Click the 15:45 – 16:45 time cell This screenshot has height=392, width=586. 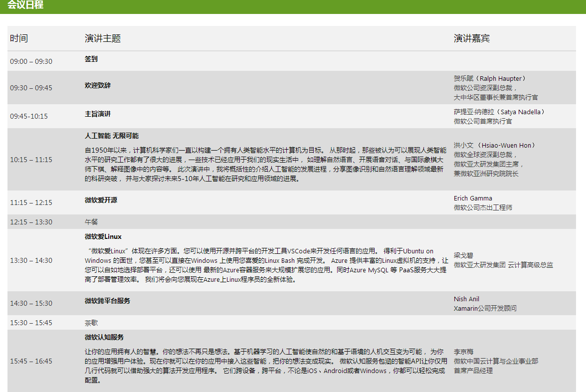(x=31, y=361)
